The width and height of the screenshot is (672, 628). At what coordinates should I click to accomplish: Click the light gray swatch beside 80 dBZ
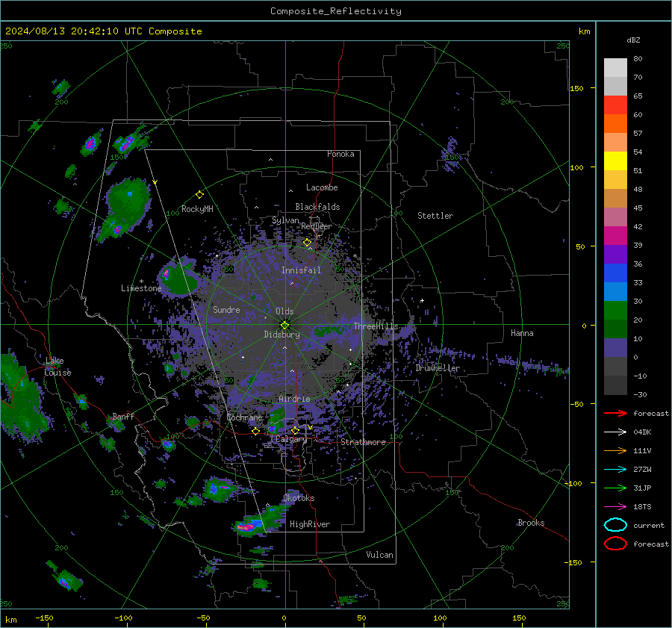(615, 68)
